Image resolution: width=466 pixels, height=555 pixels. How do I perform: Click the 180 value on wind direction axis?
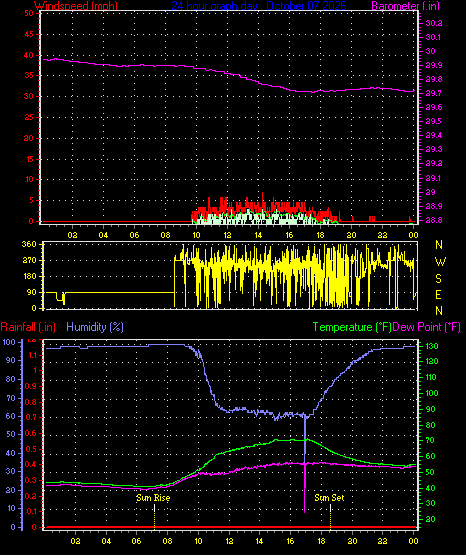coord(29,276)
